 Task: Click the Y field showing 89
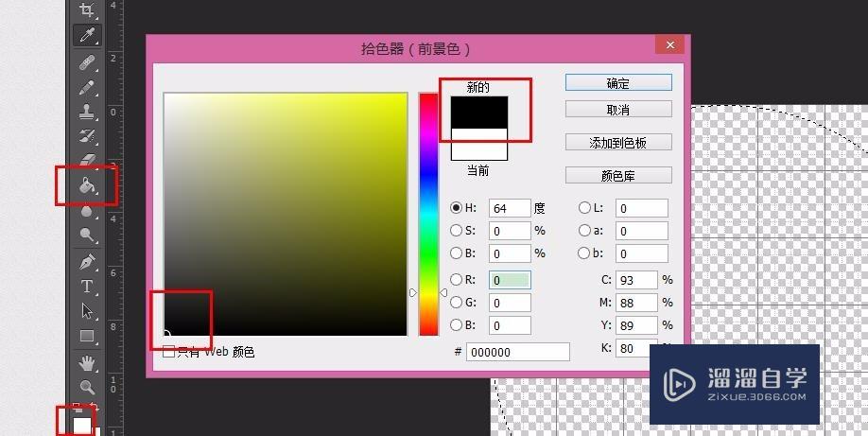coord(636,325)
